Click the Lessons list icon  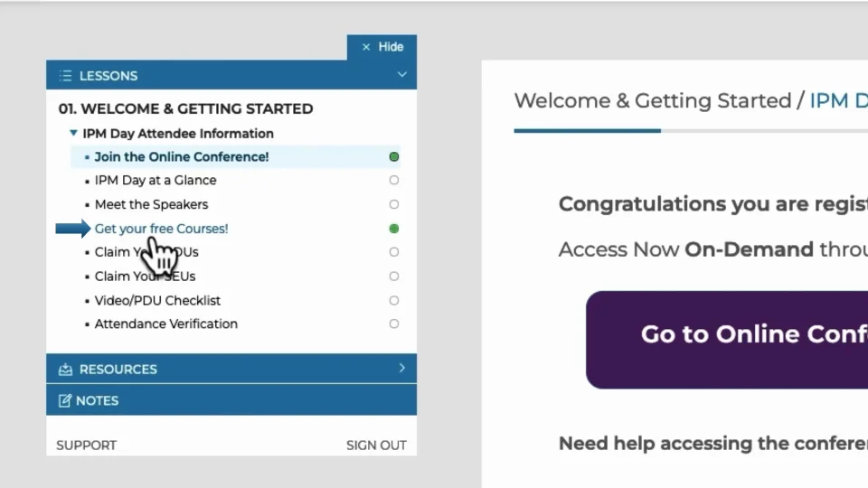click(65, 76)
